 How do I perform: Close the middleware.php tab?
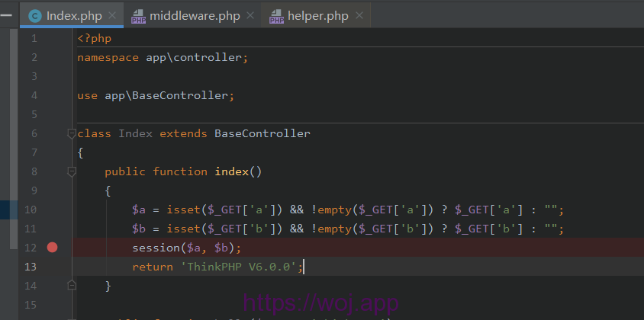(252, 15)
